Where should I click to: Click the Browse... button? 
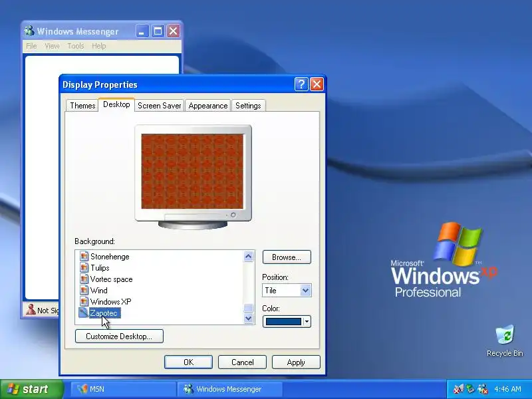tap(287, 257)
